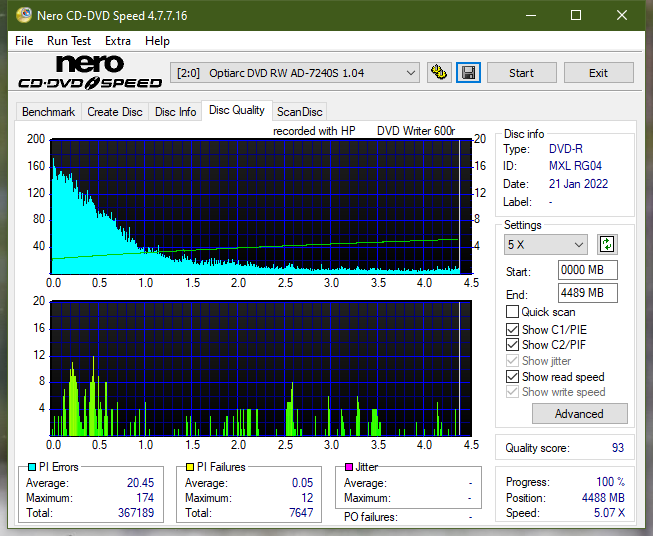Viewport: 653px width, 536px height.
Task: Open the Advanced settings button
Action: tap(579, 414)
